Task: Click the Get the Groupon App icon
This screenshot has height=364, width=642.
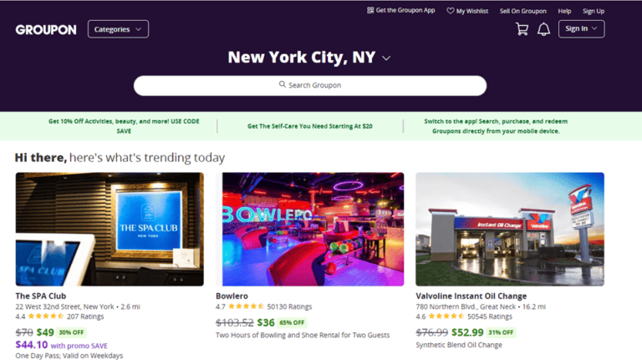Action: click(x=370, y=10)
